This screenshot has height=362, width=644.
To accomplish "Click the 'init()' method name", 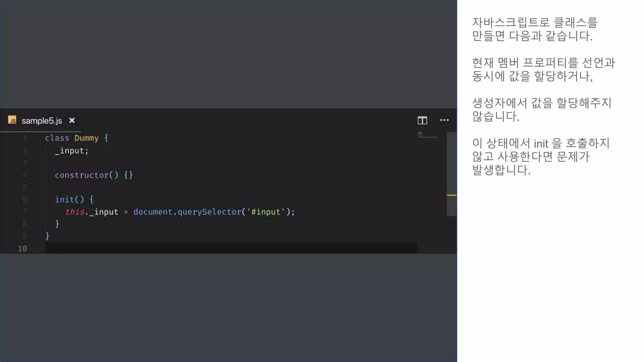I will click(x=69, y=200).
